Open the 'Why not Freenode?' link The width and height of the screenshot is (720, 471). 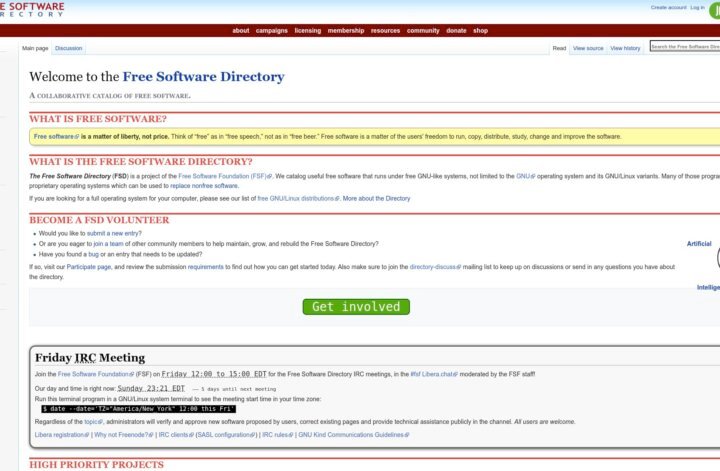click(x=124, y=435)
